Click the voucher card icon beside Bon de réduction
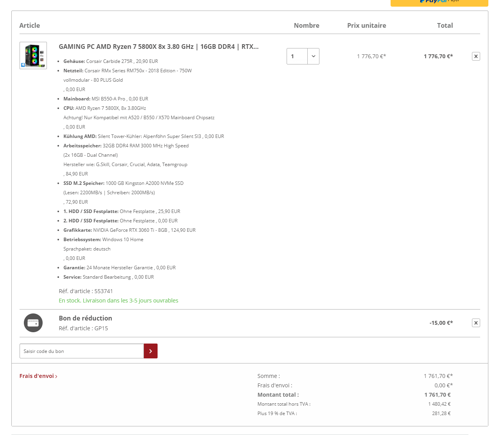Image resolution: width=504 pixels, height=435 pixels. pos(33,323)
